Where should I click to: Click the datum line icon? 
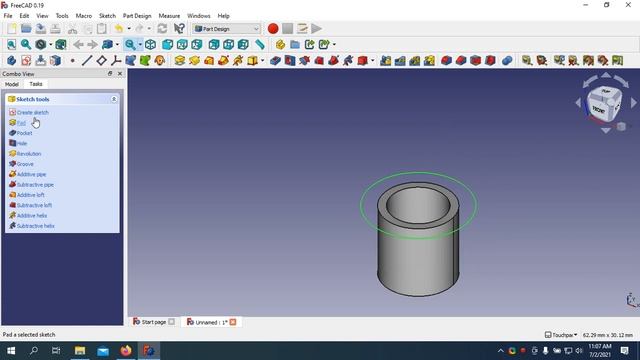pos(87,61)
